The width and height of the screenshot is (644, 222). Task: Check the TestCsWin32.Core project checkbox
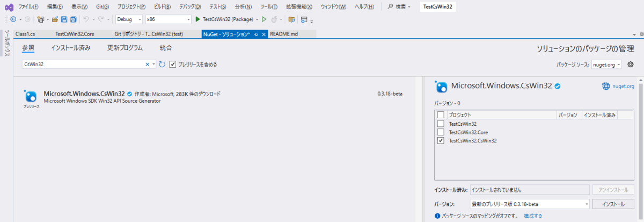click(x=441, y=132)
